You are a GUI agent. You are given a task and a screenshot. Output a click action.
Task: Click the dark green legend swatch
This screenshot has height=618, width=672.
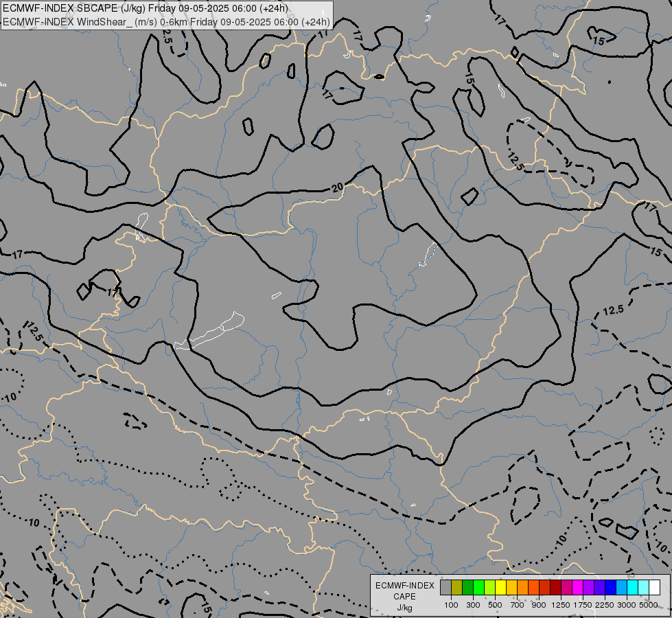468,587
